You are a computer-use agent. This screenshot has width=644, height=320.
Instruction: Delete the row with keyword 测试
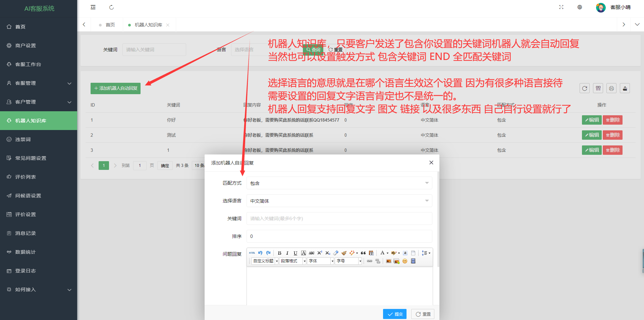click(x=612, y=135)
